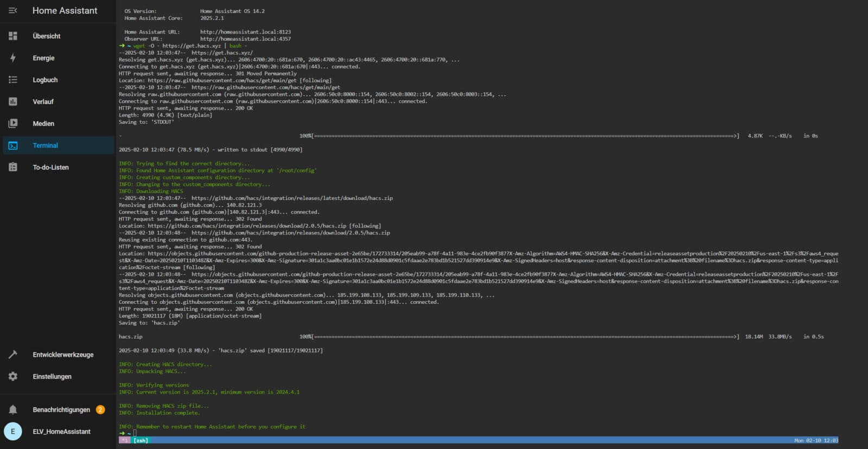Image resolution: width=868 pixels, height=449 pixels.
Task: Click the hacs.zip latest release download URL
Action: pos(292,198)
